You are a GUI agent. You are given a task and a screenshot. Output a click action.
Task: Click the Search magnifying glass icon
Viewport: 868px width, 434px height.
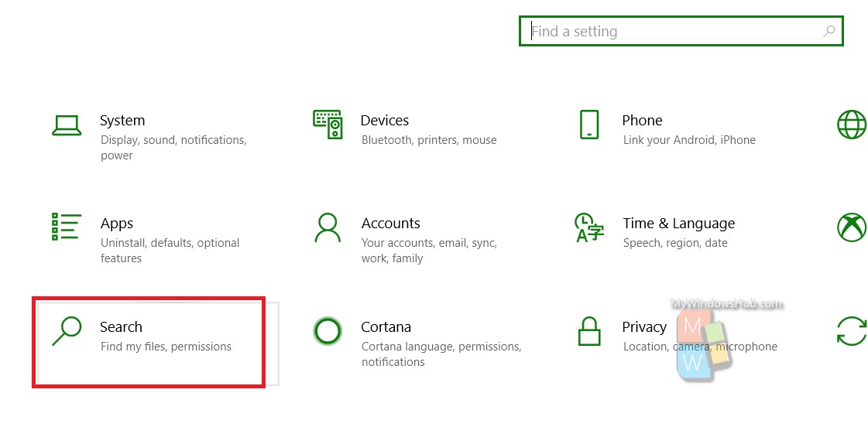point(67,331)
